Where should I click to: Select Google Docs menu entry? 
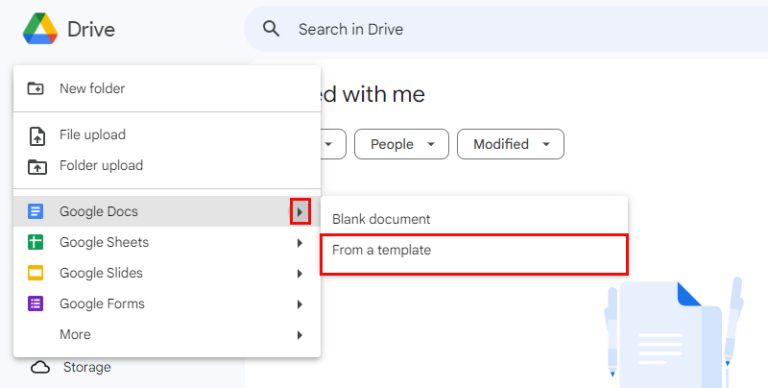[x=167, y=211]
